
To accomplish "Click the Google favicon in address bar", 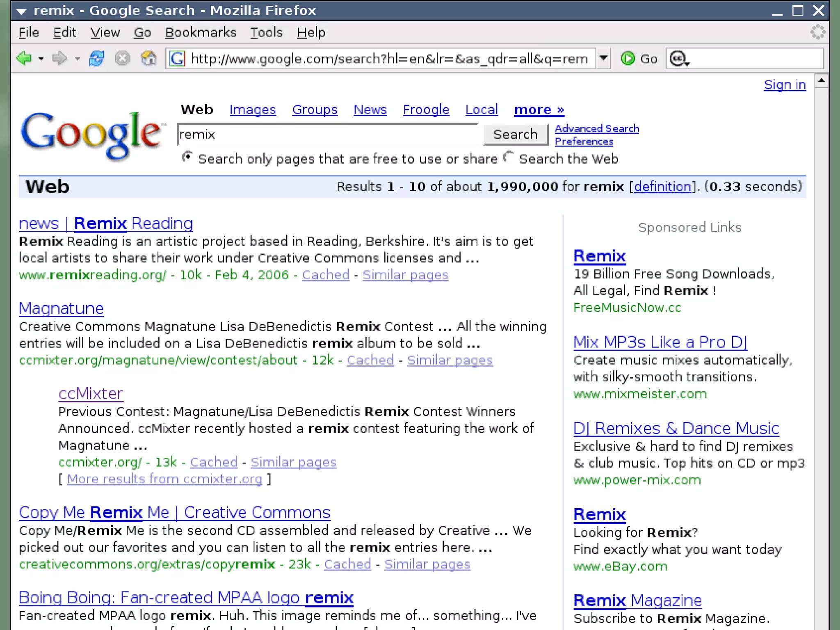I will (x=177, y=59).
